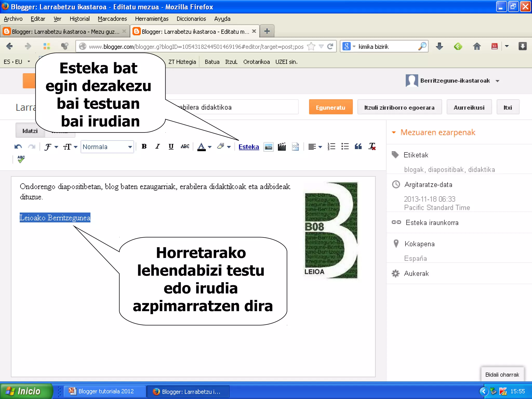This screenshot has width=532, height=399.
Task: Open the Aukerak options setting
Action: [x=416, y=273]
